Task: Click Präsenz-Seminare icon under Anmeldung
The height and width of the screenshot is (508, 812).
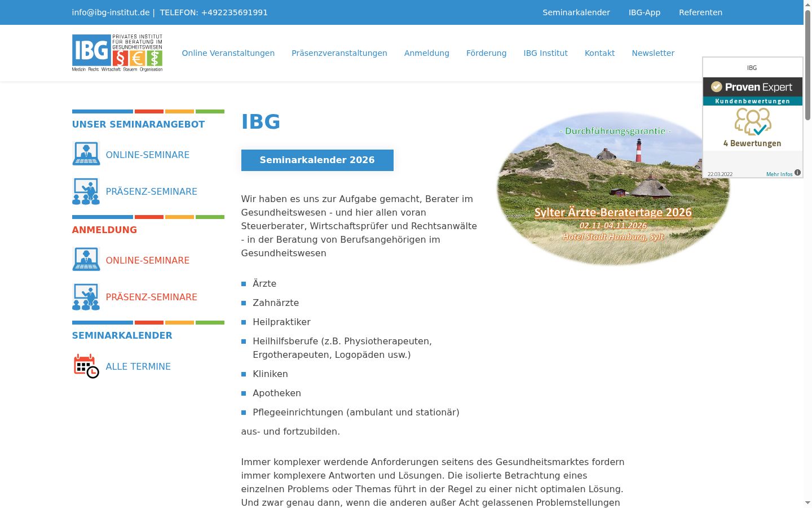Action: click(x=86, y=297)
